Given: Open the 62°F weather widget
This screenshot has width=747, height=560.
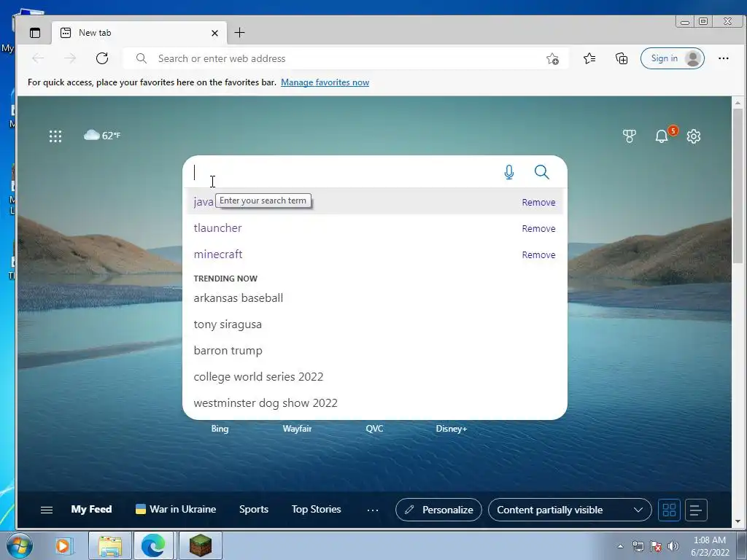Looking at the screenshot, I should click(x=102, y=136).
